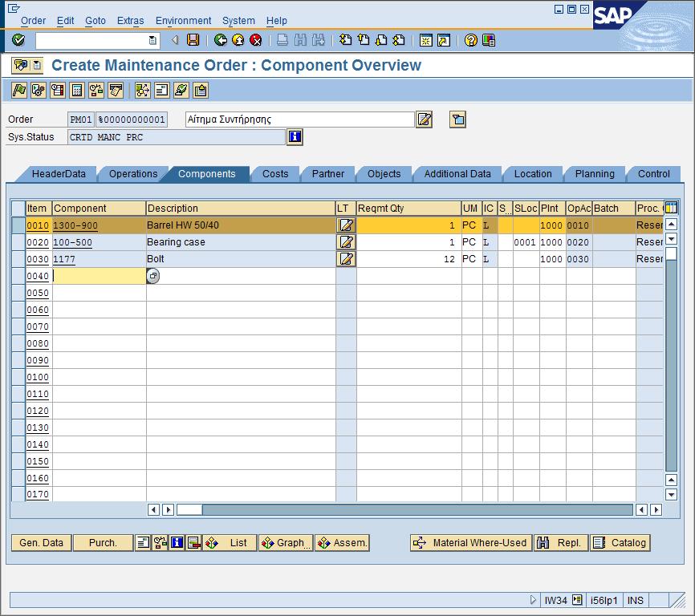695x616 pixels.
Task: Exit using the yellow up-arrow icon
Action: [x=238, y=40]
